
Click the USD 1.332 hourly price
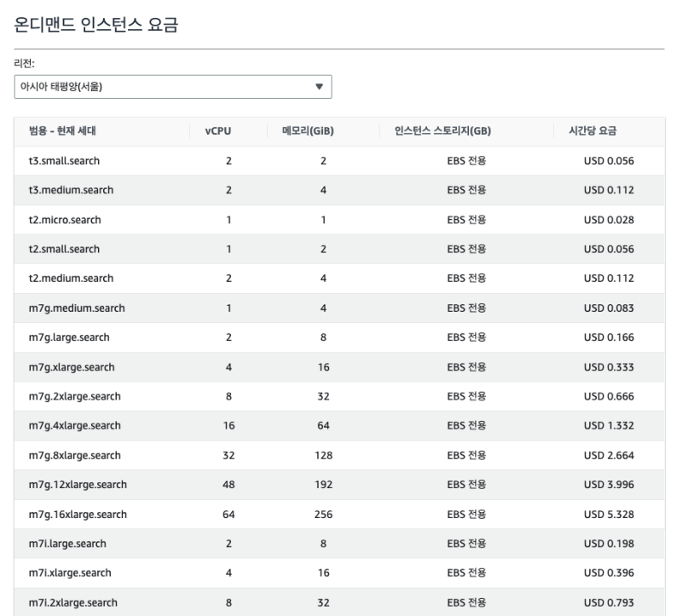click(609, 425)
